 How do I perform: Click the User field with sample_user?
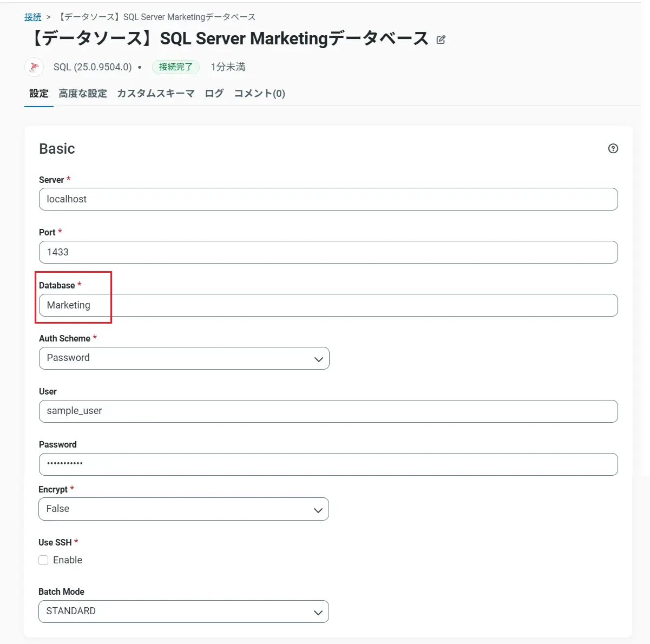328,411
